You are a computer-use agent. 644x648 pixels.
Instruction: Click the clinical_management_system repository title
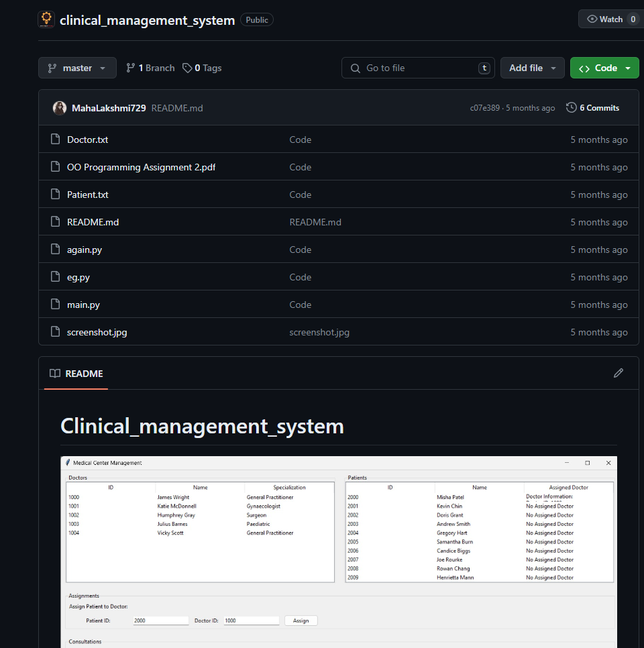point(147,20)
